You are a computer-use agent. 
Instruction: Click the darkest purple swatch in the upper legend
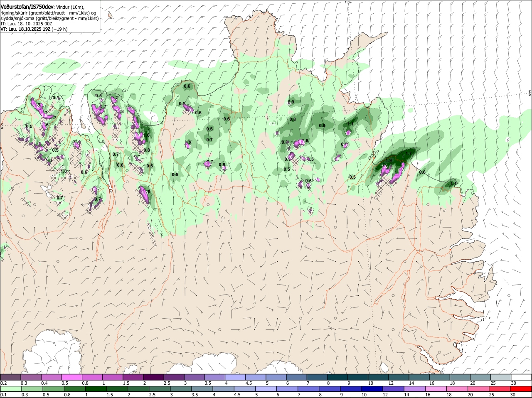pos(153,377)
